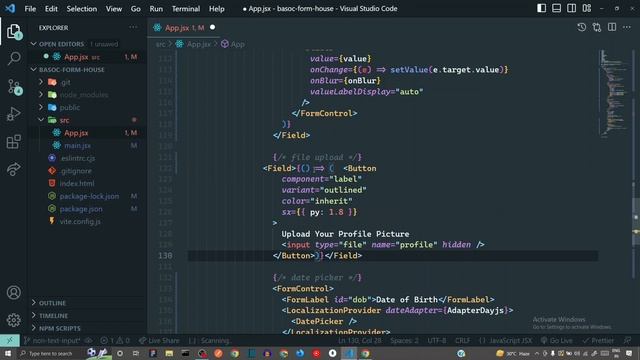
Task: Open the Live Share view icon
Action: pos(13,169)
